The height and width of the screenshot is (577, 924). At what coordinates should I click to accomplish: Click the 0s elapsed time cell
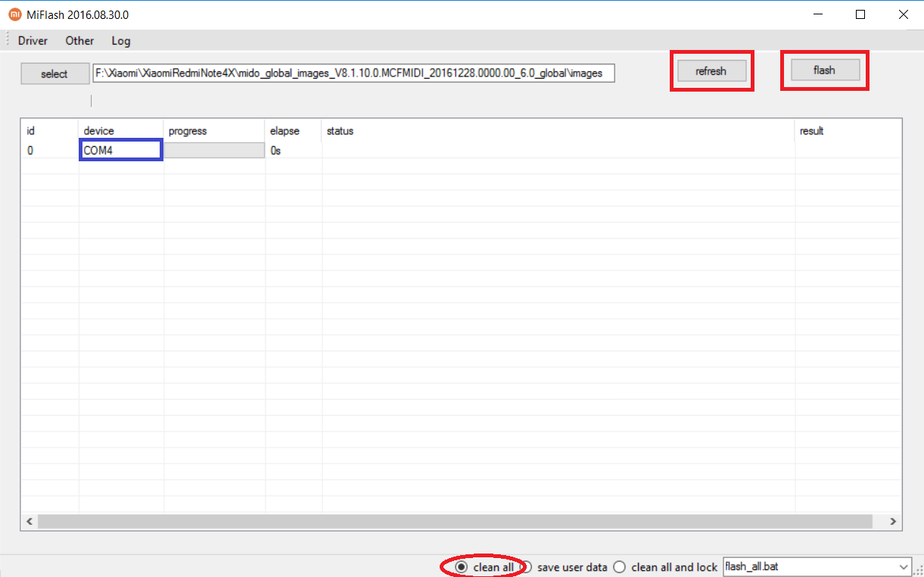pos(293,151)
